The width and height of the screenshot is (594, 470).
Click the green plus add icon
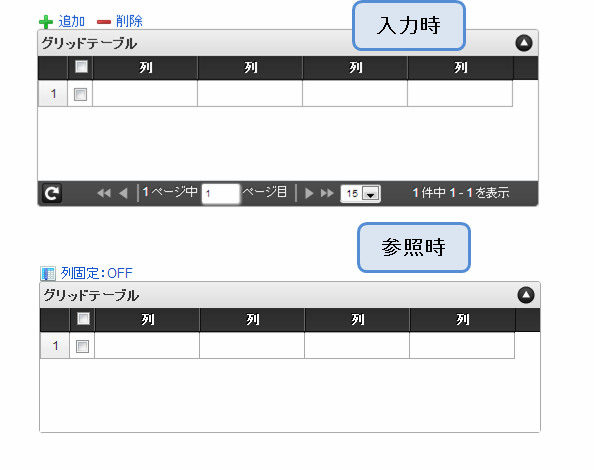46,22
